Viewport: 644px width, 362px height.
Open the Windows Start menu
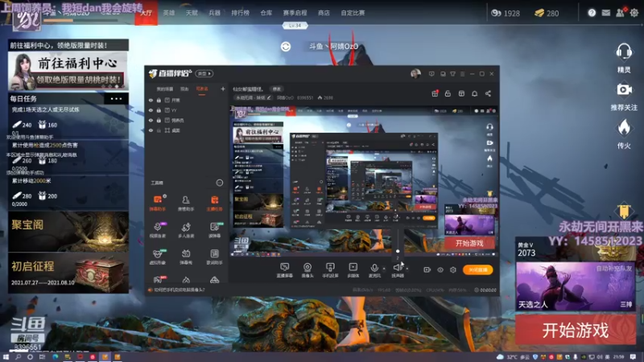[x=6, y=357]
